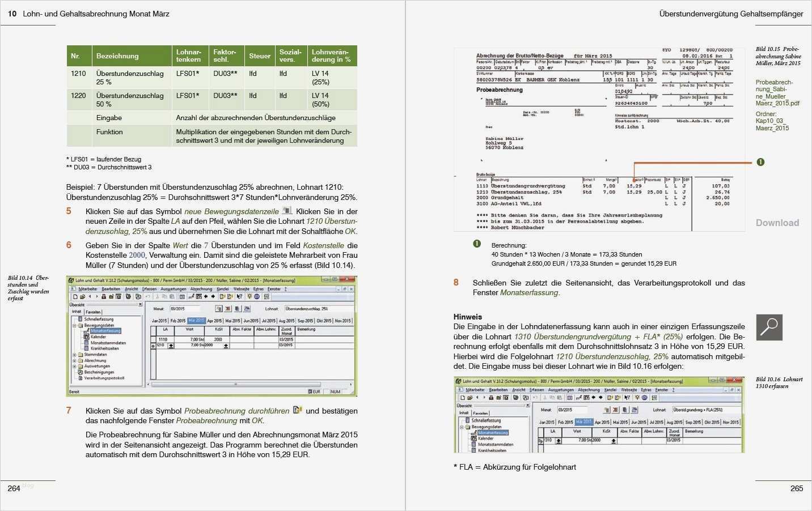Open the Erfassen menu in Bild 10.14 window
Screen dimensions: 812x511
pos(149,289)
